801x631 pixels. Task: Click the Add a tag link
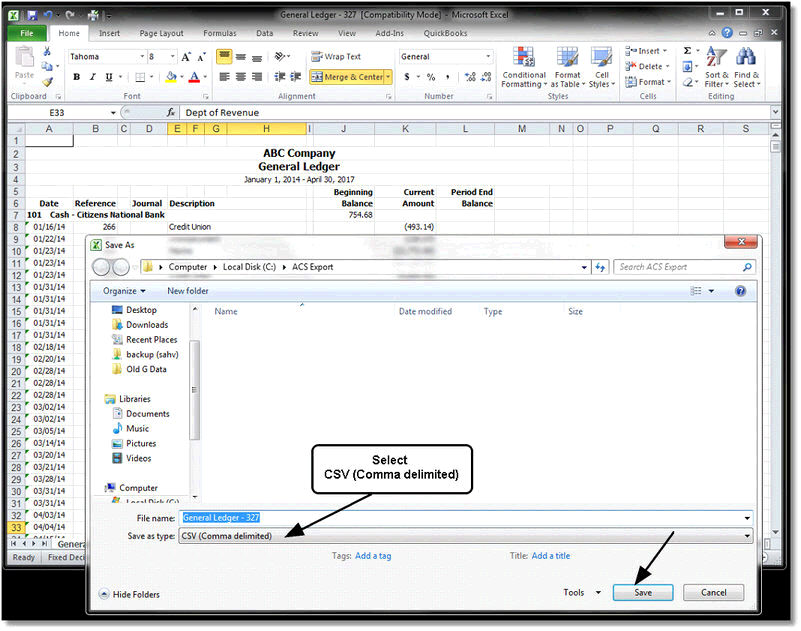(x=373, y=556)
